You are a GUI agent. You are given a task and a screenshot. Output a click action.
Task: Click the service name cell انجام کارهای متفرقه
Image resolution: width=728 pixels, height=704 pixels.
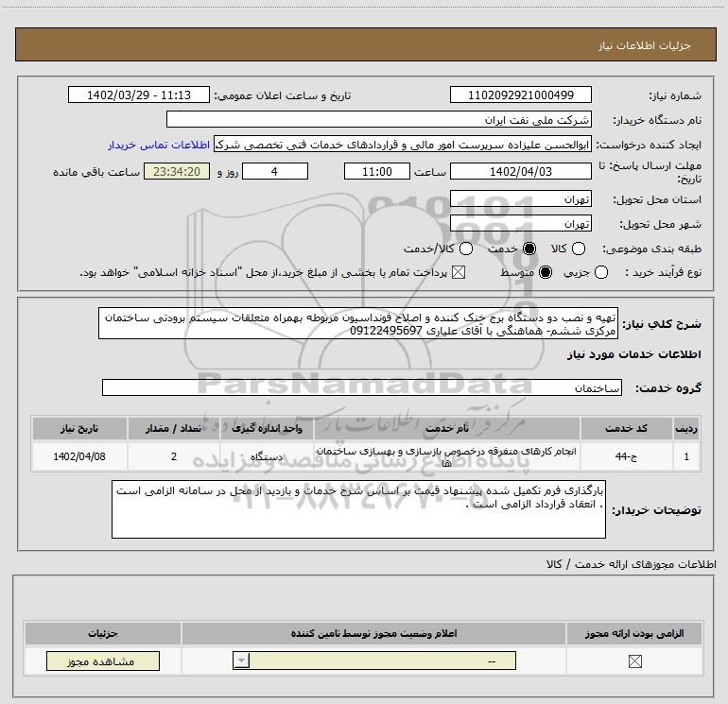(447, 456)
